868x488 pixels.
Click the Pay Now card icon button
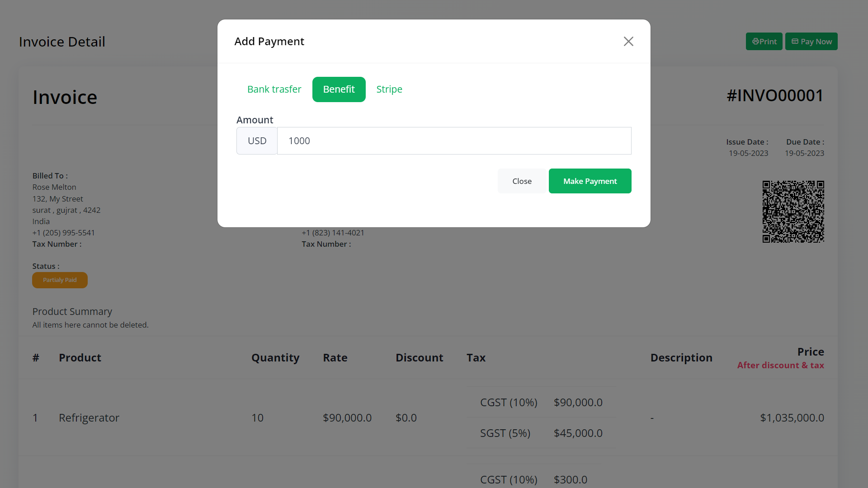click(x=811, y=42)
